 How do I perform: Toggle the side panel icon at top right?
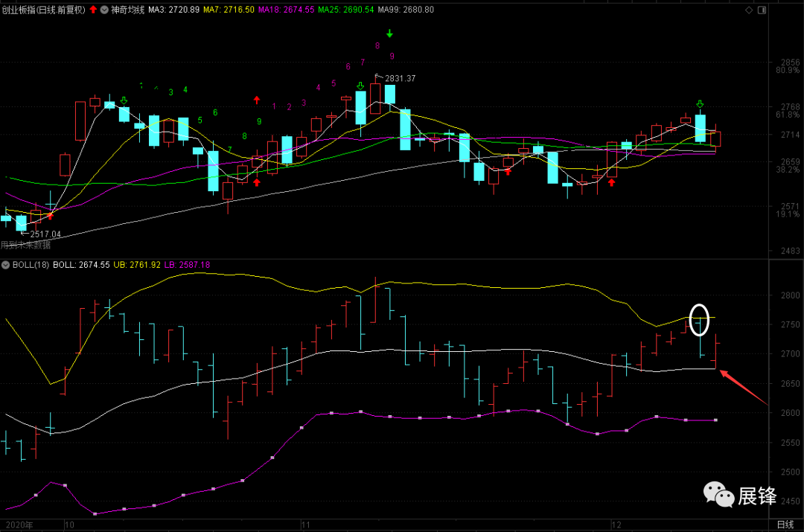[x=762, y=10]
